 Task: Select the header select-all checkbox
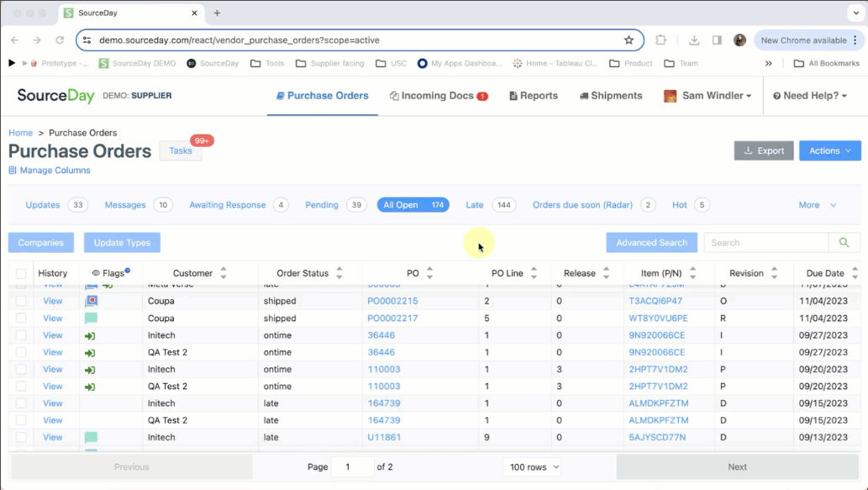21,273
